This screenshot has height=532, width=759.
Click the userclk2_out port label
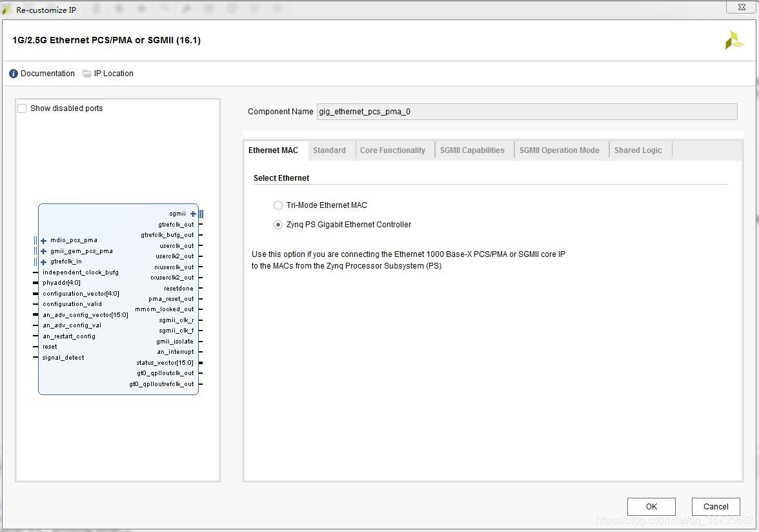175,256
